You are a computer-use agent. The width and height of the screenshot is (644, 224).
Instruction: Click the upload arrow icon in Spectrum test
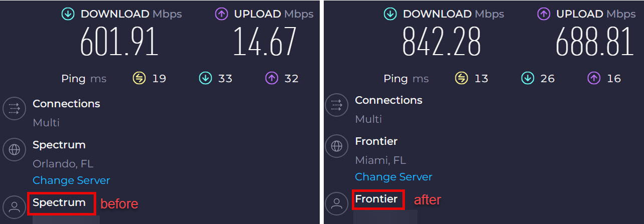click(221, 14)
